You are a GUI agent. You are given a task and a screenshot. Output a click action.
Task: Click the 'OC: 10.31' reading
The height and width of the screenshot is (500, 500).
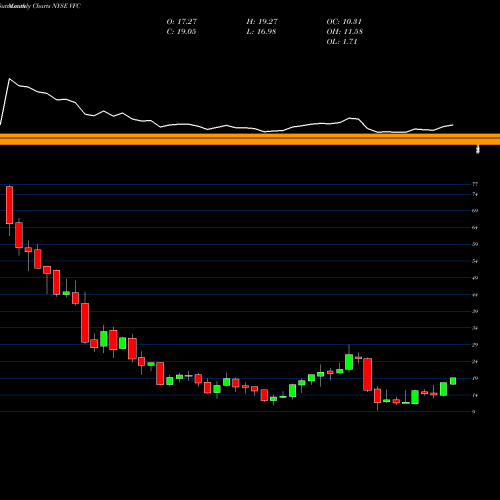click(344, 22)
